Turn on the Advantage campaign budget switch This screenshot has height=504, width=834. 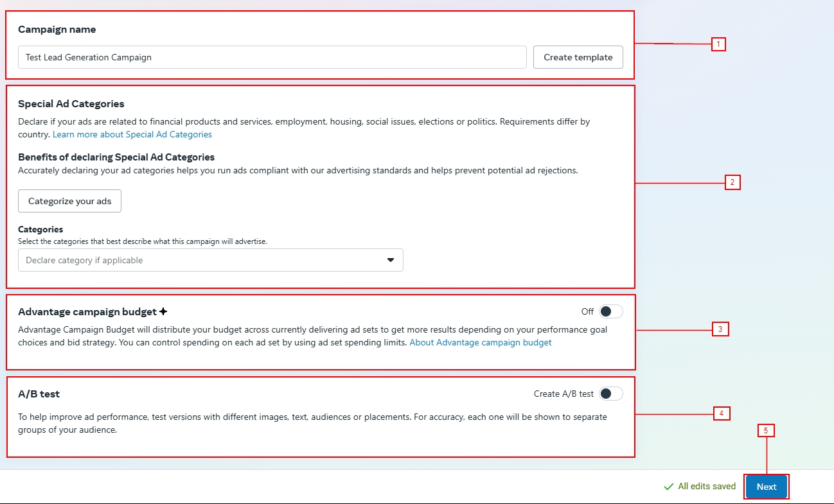tap(610, 311)
